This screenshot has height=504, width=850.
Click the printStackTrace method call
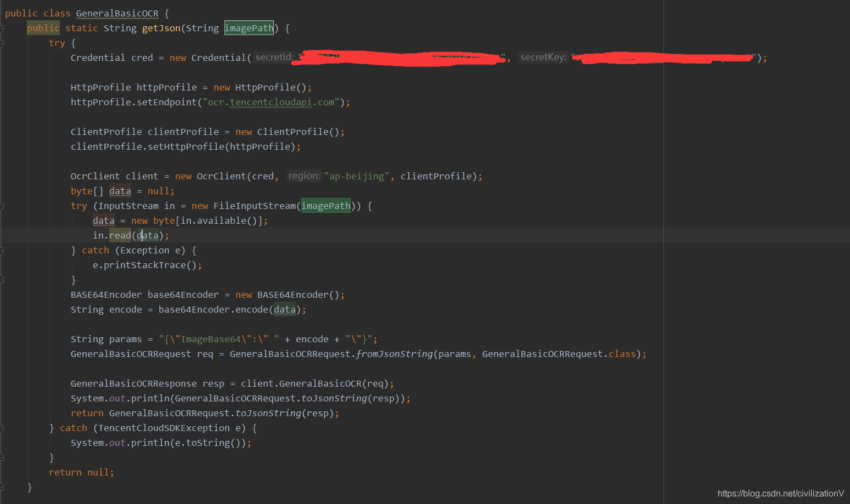(x=145, y=265)
